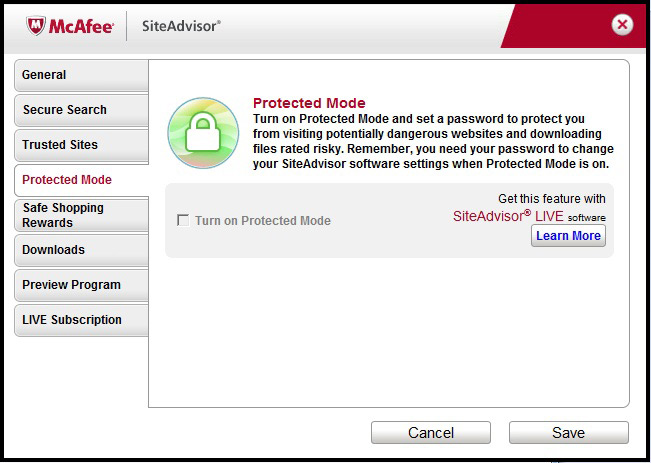The height and width of the screenshot is (463, 651).
Task: Switch to the Secure Search tab
Action: [81, 110]
